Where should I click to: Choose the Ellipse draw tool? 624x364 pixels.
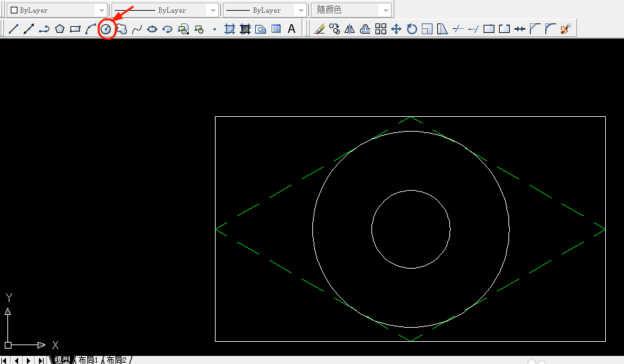[x=152, y=29]
